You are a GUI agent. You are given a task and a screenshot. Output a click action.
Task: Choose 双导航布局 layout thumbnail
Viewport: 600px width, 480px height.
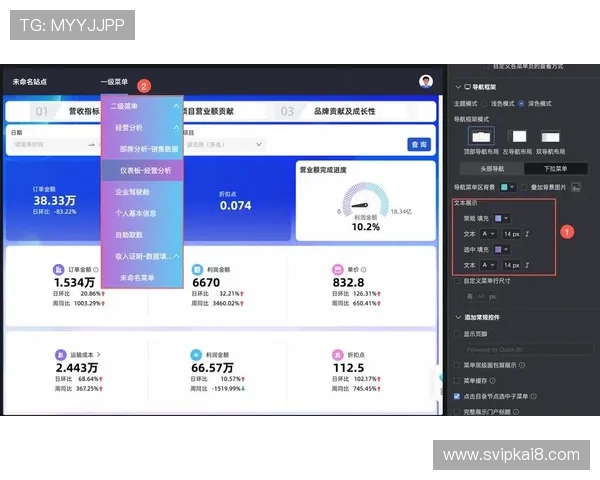[x=550, y=136]
